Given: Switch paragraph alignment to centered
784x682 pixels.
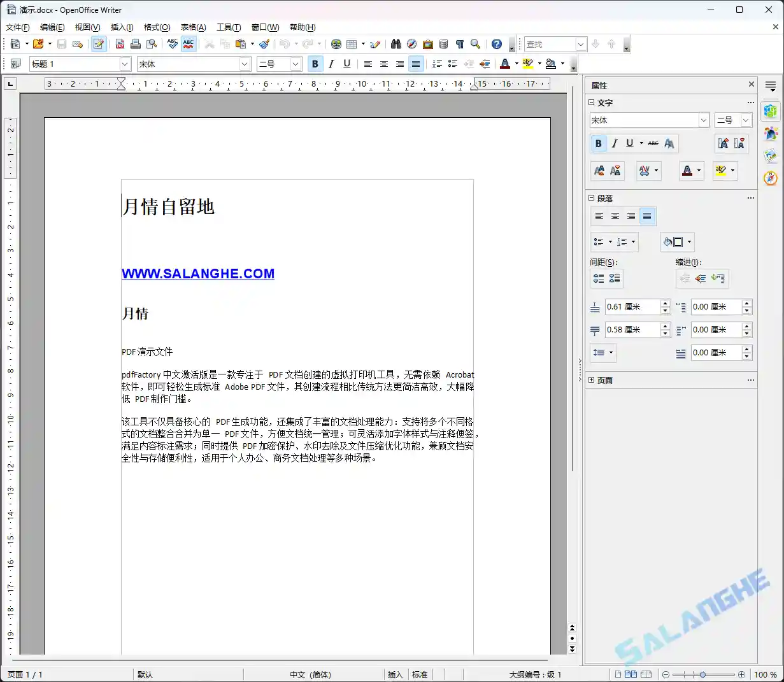Looking at the screenshot, I should pyautogui.click(x=383, y=64).
